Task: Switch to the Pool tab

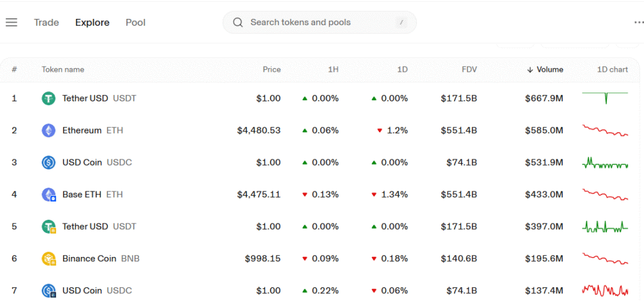Action: 136,22
